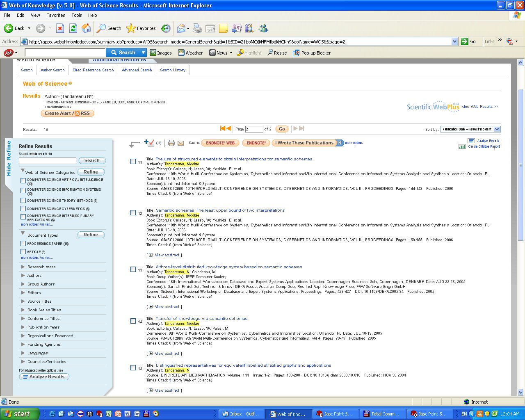Viewport: 525px width, 420px height.
Task: Check the Article document type
Action: coord(23,252)
